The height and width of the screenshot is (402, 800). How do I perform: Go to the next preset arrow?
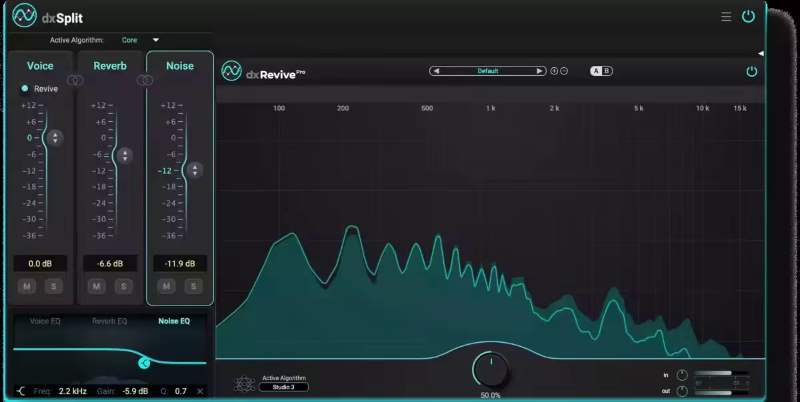pyautogui.click(x=540, y=71)
